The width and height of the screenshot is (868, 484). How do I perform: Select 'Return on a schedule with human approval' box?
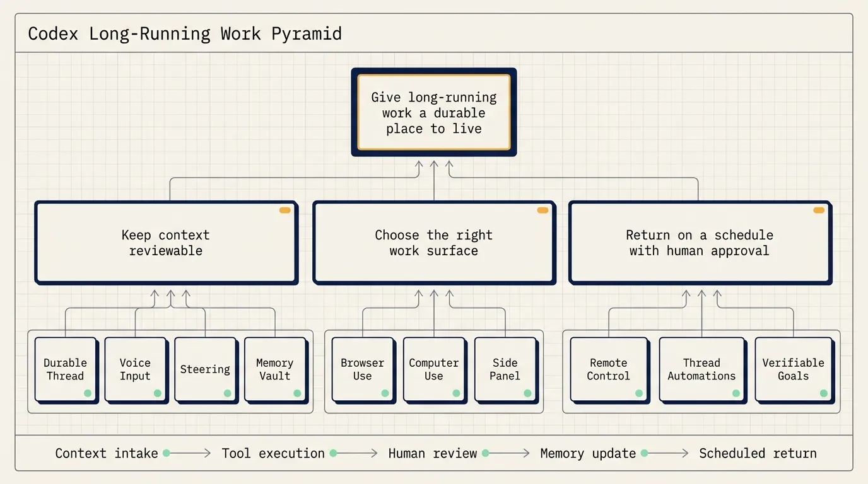point(700,243)
